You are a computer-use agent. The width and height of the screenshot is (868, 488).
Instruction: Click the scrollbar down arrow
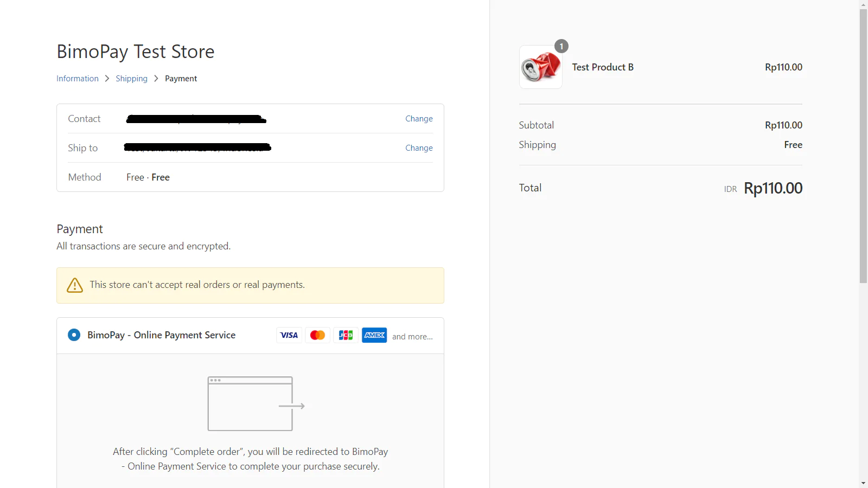[x=863, y=483]
